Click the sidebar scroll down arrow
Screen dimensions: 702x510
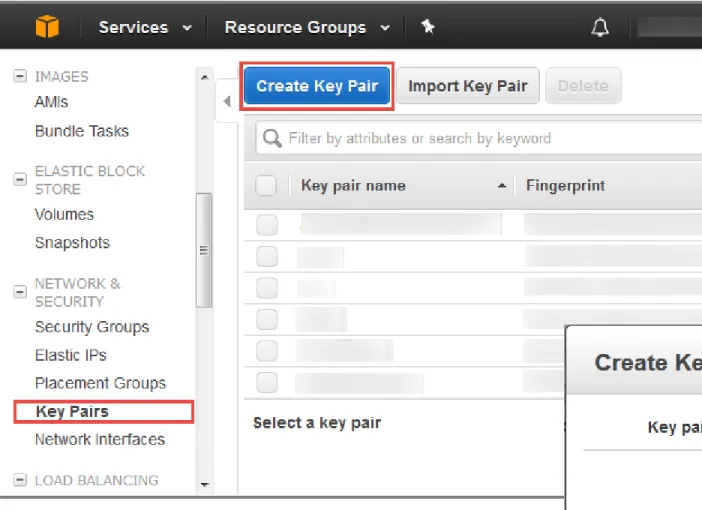click(x=205, y=484)
